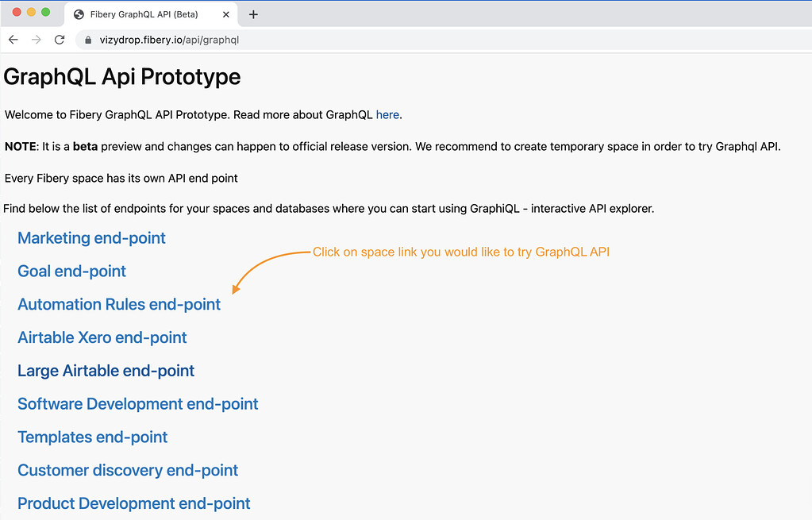Image resolution: width=812 pixels, height=520 pixels.
Task: Click the Fibery GraphQL favicon on the tab
Action: pyautogui.click(x=78, y=13)
